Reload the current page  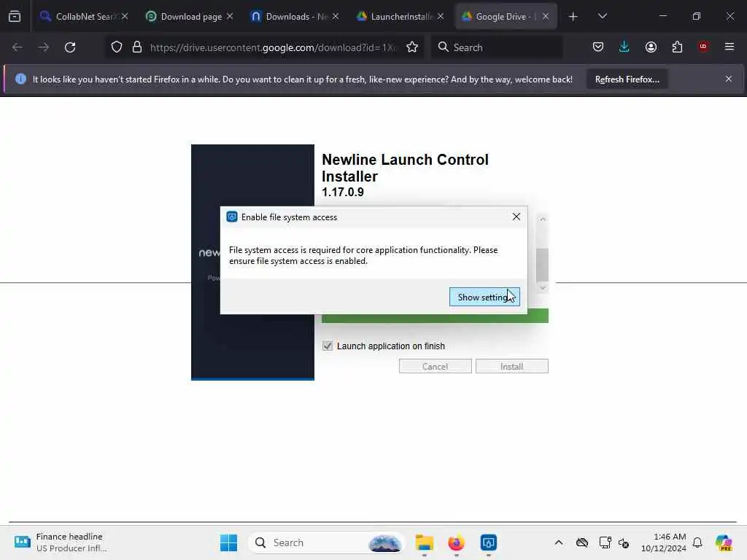pos(71,47)
